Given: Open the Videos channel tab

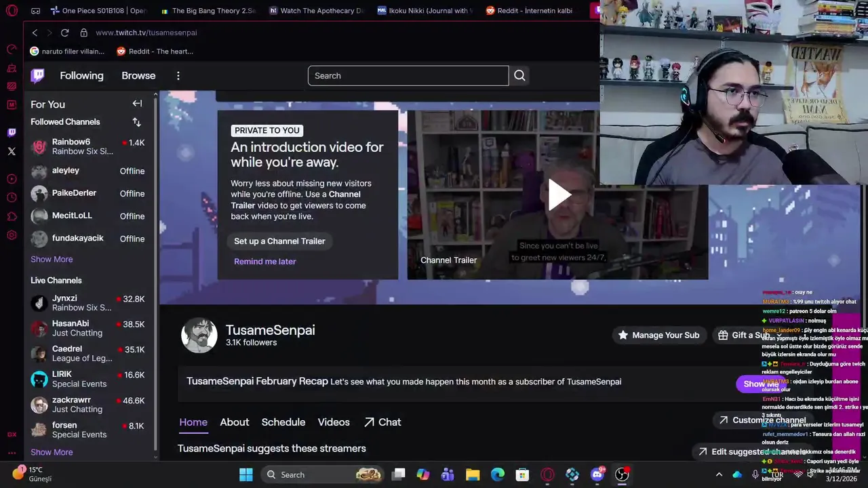Looking at the screenshot, I should point(334,422).
